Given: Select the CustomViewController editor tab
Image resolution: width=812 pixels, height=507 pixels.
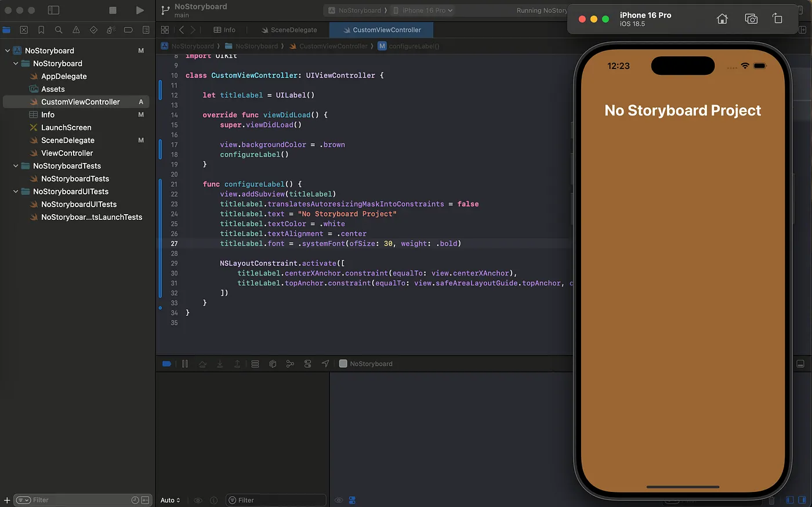Looking at the screenshot, I should [382, 30].
